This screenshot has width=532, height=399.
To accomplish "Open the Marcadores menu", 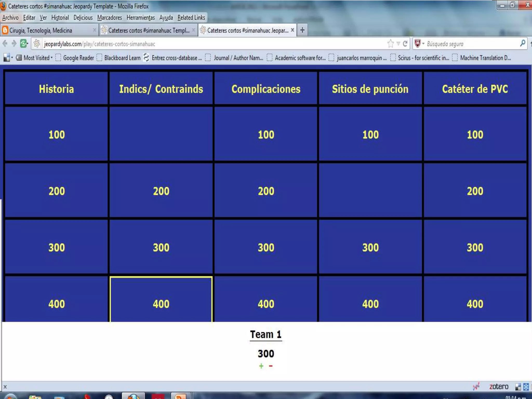I will point(109,18).
